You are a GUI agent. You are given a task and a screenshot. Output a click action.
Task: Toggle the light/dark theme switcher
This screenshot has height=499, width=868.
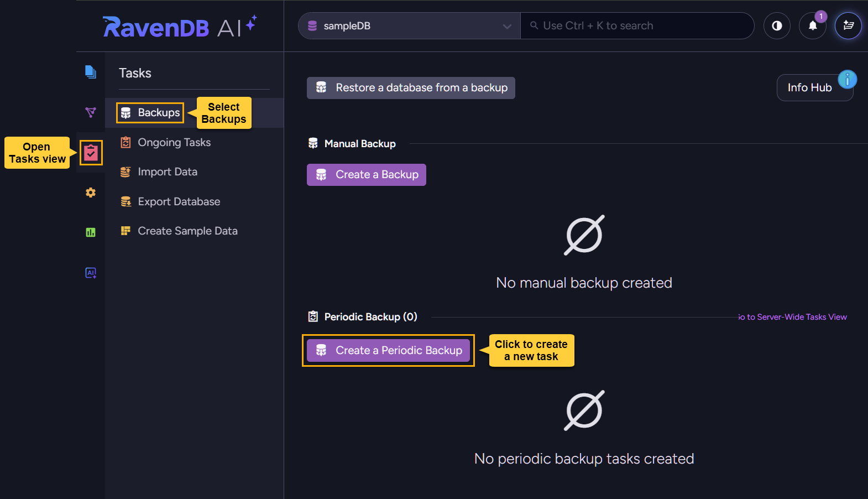tap(777, 26)
